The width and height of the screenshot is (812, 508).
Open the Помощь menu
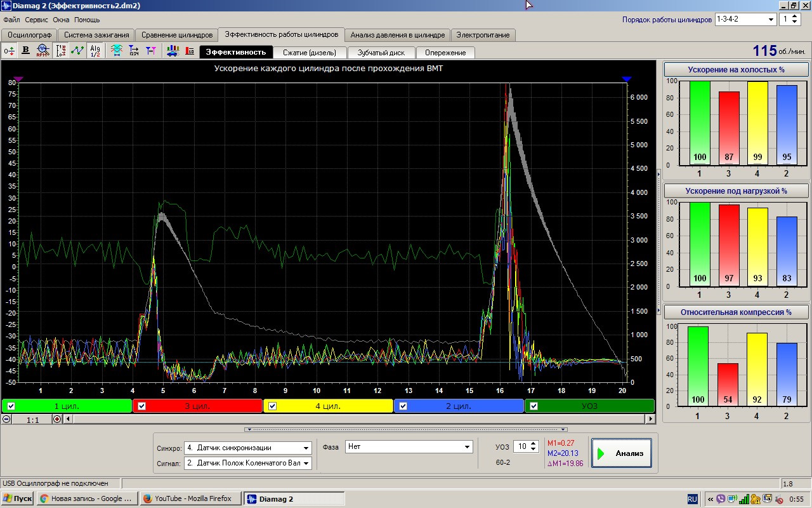[87, 20]
